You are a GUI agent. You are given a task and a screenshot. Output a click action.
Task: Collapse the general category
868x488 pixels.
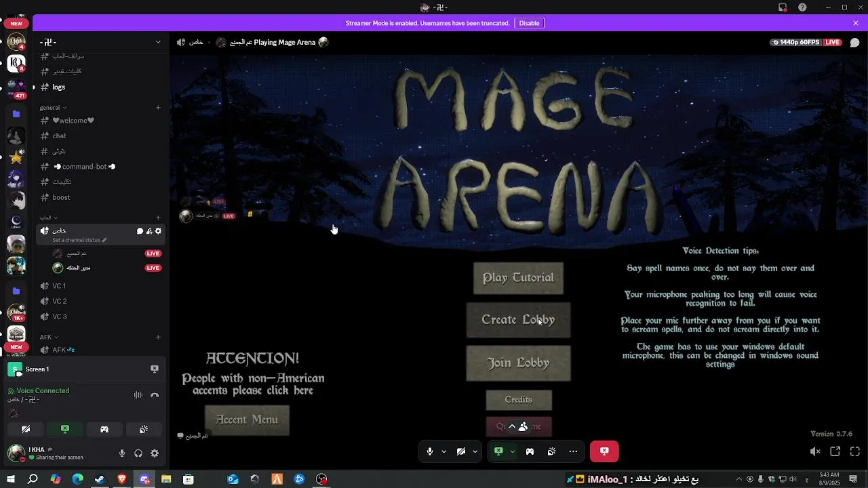coord(53,107)
